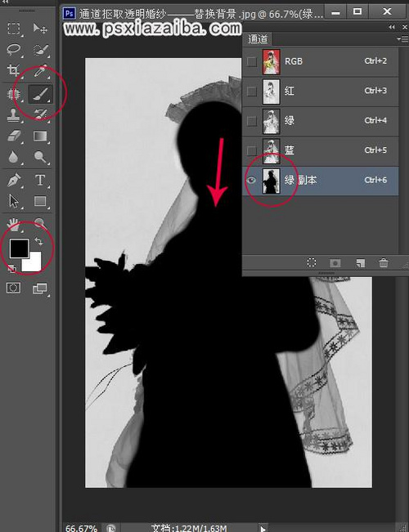Click the 文档:1.22M/1.63M status text

point(189,528)
